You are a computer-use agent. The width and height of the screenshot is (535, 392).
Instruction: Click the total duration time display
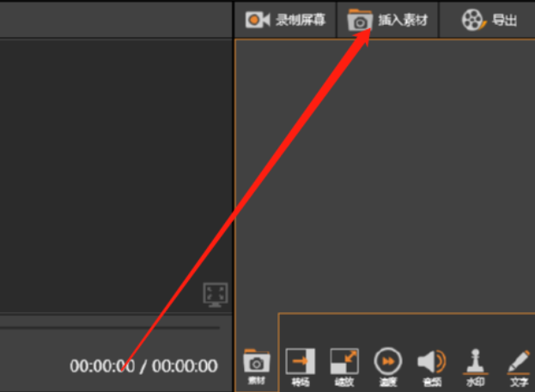pos(185,366)
